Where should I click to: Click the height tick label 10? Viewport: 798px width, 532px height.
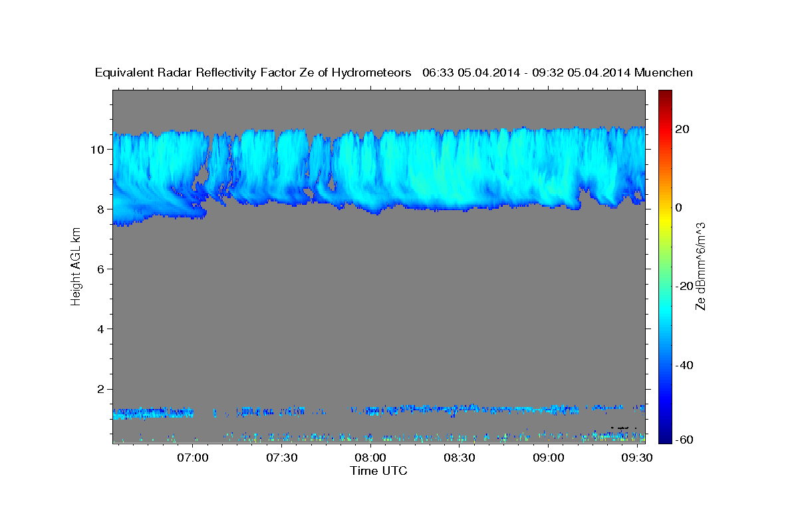click(98, 149)
